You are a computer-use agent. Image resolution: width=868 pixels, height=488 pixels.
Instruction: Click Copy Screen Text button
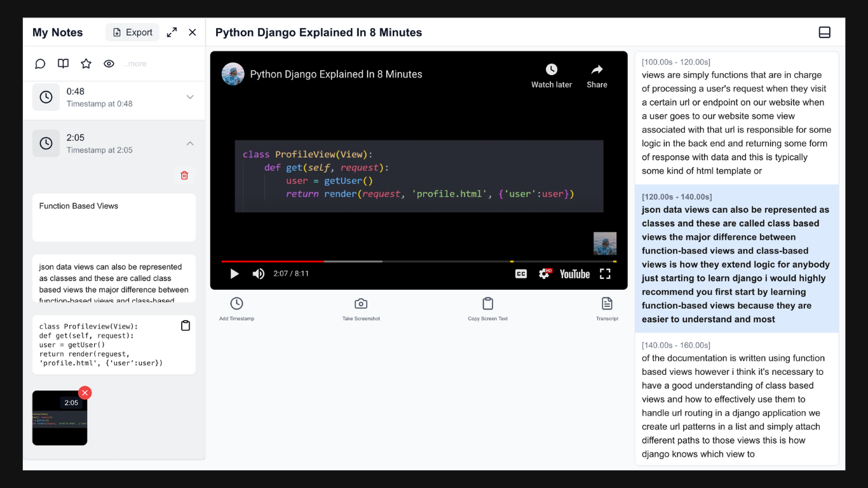pos(488,309)
